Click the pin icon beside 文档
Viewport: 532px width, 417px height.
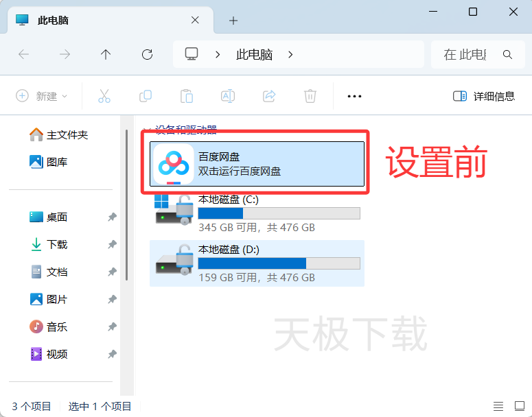coord(113,272)
